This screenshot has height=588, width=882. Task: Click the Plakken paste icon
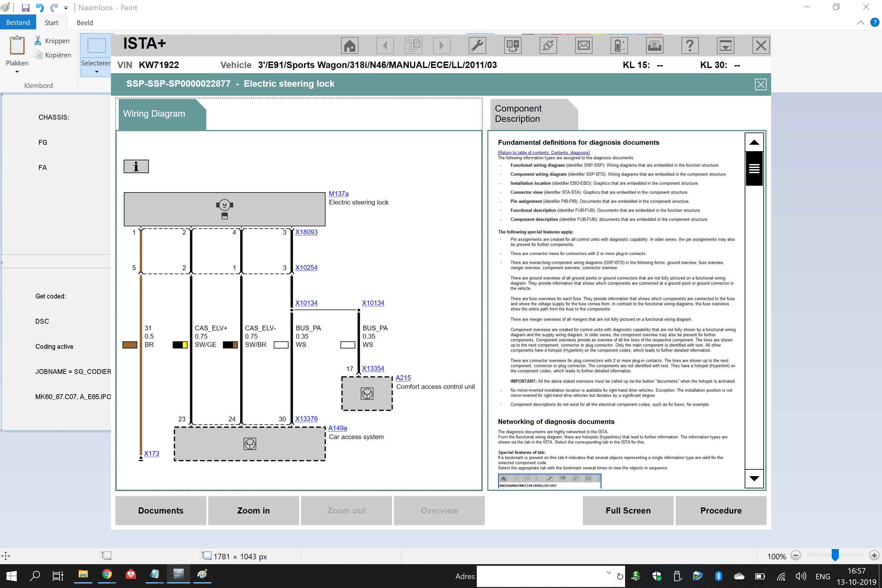(x=17, y=45)
